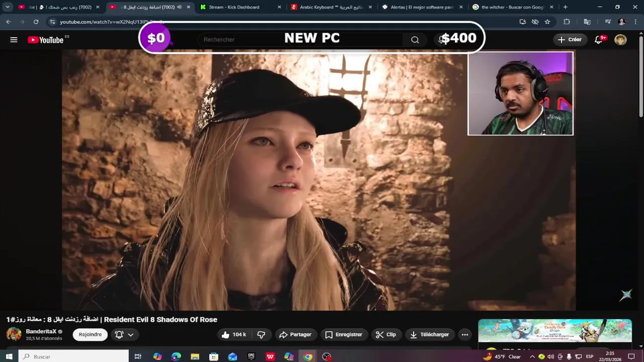Open Epic Games from the taskbar
Image resolution: width=644 pixels, height=362 pixels.
coord(252,356)
